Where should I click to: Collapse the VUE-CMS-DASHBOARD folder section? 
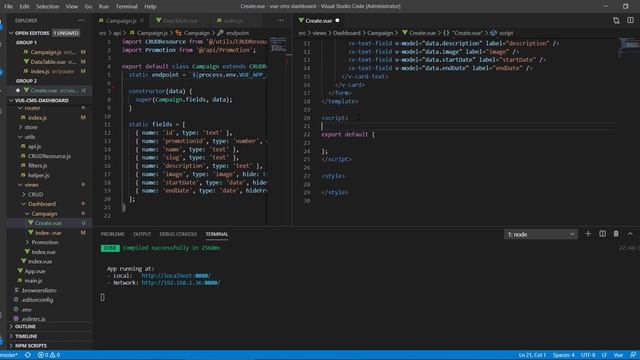[11, 100]
